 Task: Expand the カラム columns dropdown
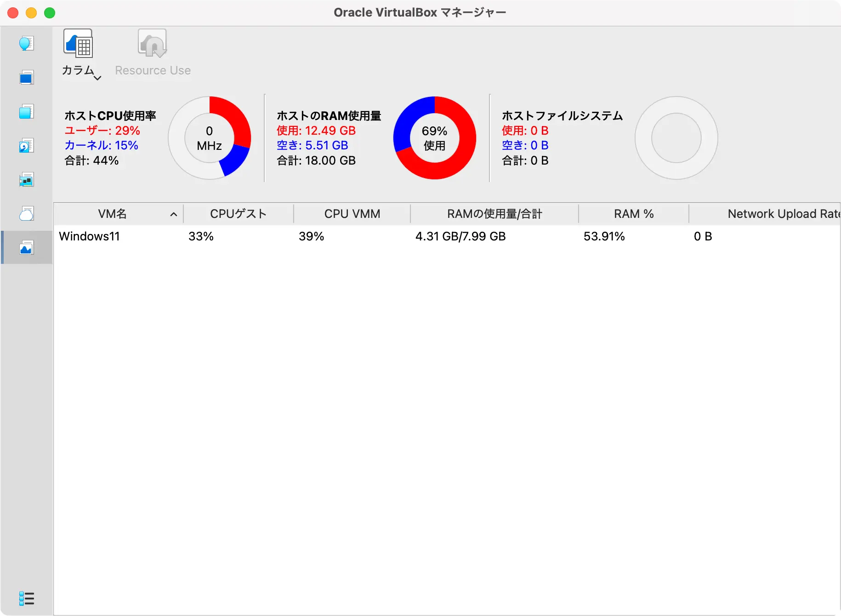coord(81,53)
